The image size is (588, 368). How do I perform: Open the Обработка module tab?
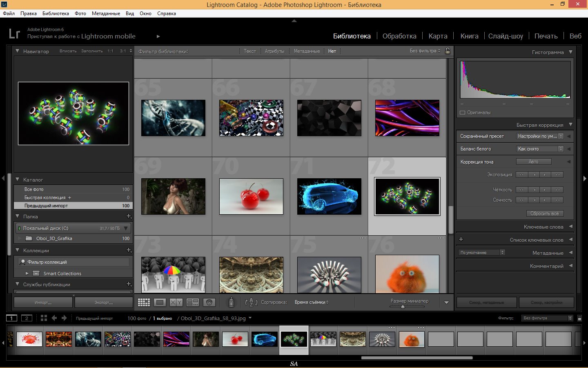tap(399, 36)
